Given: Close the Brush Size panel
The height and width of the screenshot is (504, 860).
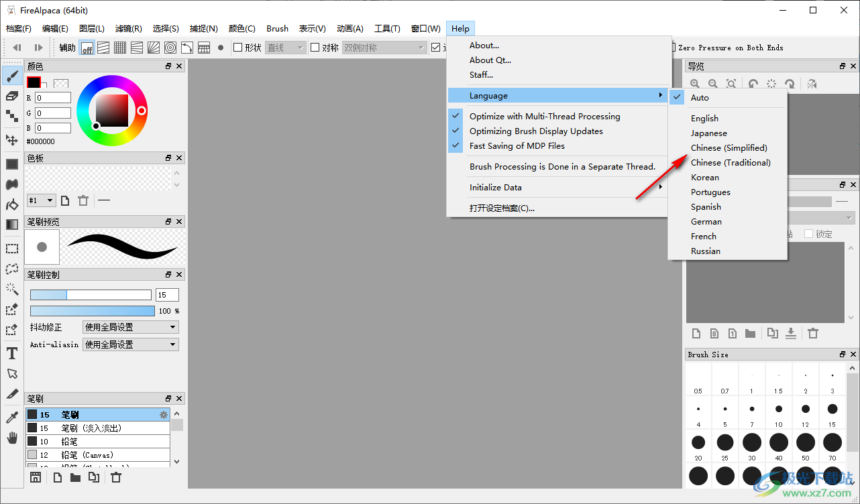Looking at the screenshot, I should tap(853, 354).
